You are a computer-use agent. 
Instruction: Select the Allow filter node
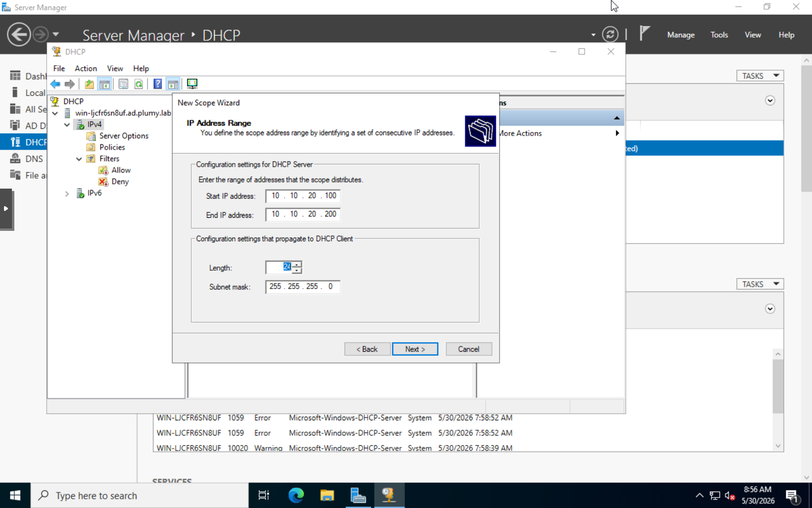tap(121, 170)
